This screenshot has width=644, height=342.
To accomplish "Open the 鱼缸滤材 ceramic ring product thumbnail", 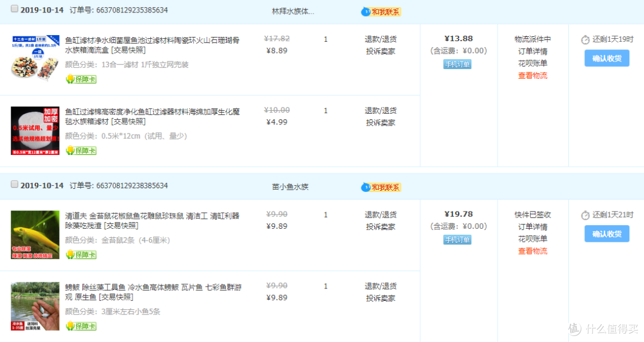I will pyautogui.click(x=35, y=59).
